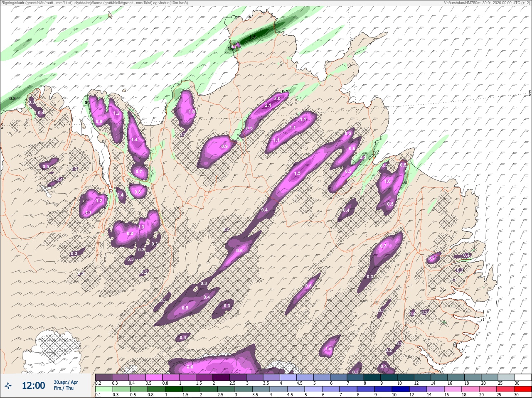
Task: Pick the darkest purple 2 swatch in the snow legend
Action: [221, 377]
